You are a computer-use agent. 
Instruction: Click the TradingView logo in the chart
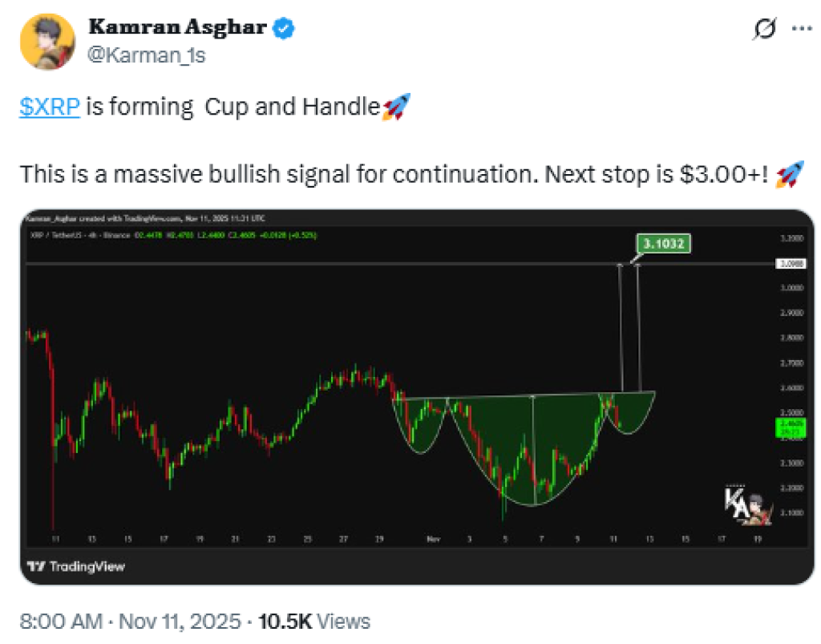(76, 566)
